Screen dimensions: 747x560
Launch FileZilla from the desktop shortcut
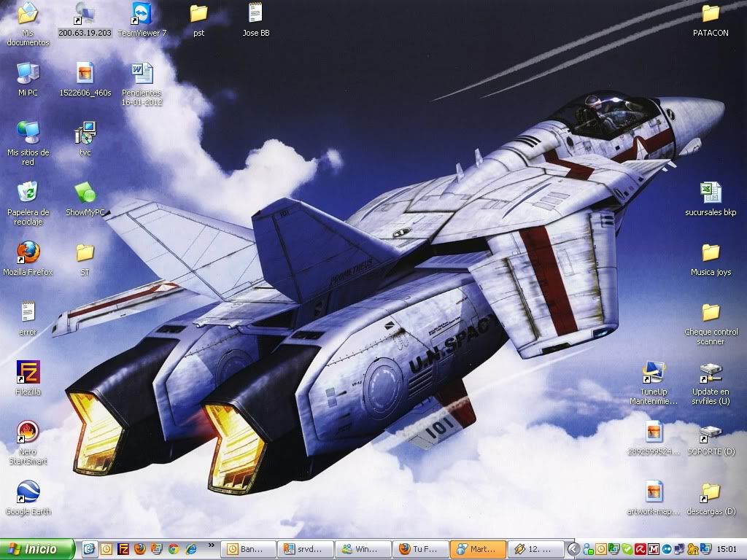coord(28,372)
